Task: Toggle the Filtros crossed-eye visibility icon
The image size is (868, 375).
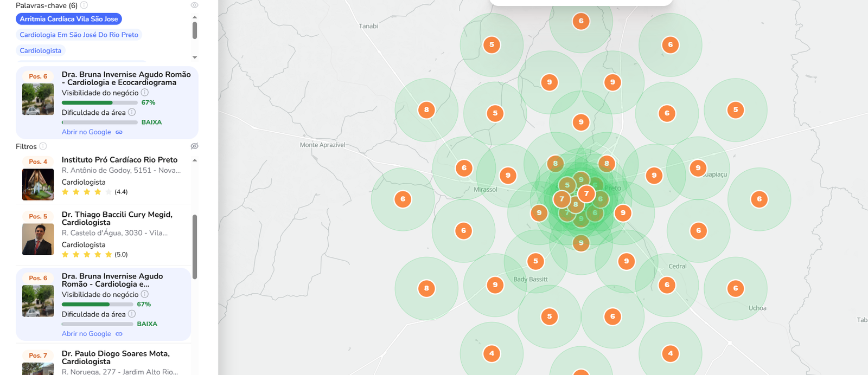Action: 195,146
